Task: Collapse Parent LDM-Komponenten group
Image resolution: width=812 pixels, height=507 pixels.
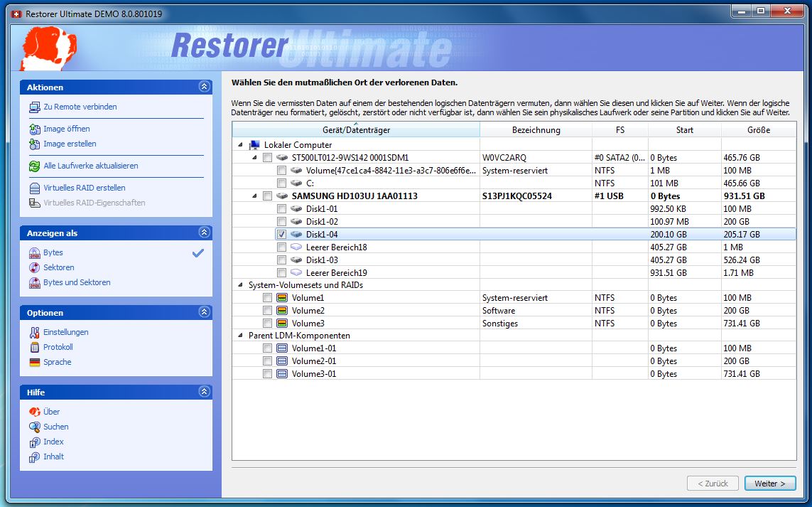Action: 240,336
